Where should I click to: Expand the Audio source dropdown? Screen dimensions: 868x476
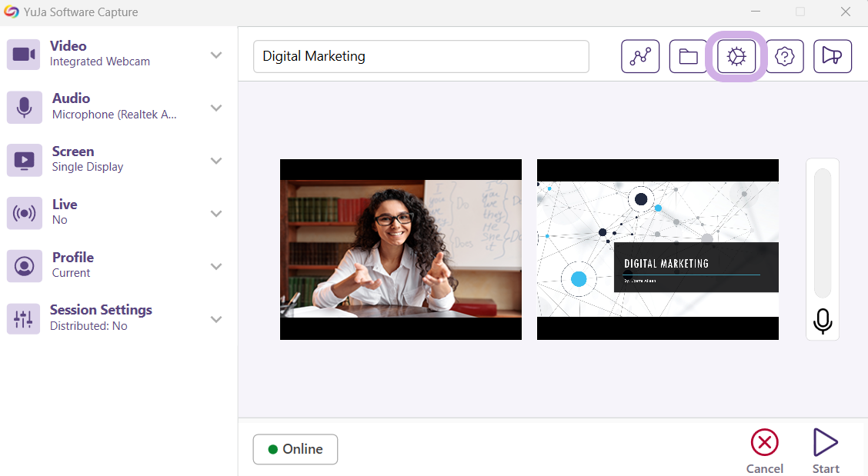tap(216, 108)
